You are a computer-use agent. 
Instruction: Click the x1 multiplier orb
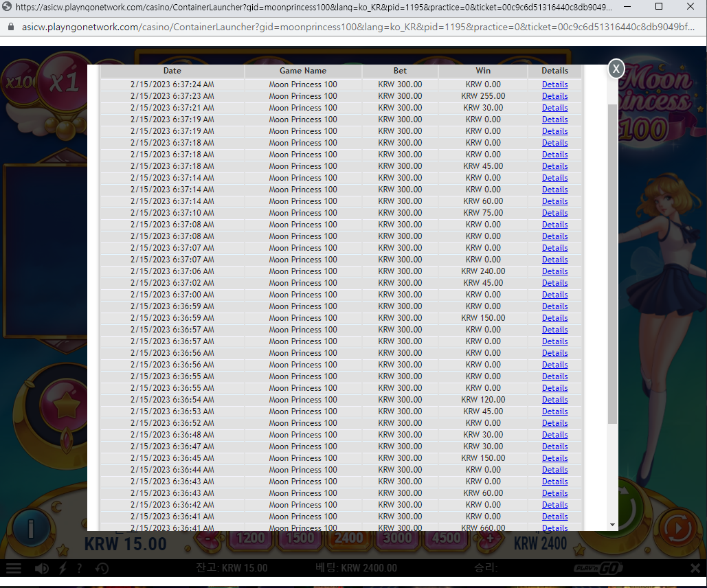(63, 82)
